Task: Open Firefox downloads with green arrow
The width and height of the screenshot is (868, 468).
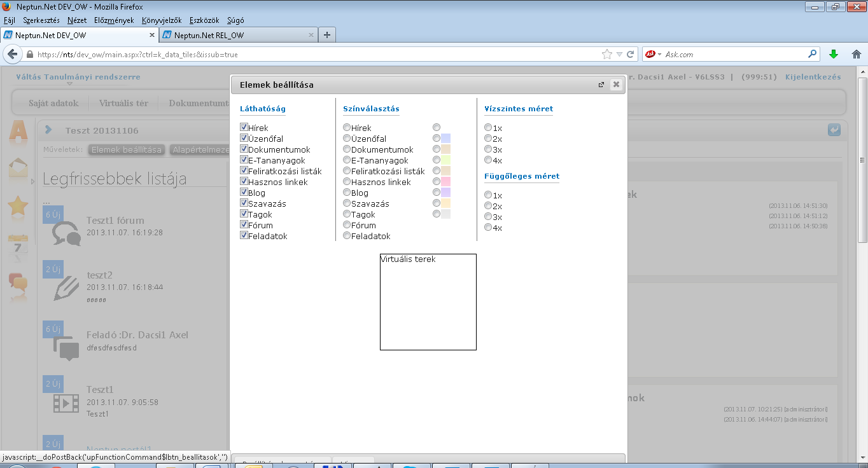Action: (834, 55)
